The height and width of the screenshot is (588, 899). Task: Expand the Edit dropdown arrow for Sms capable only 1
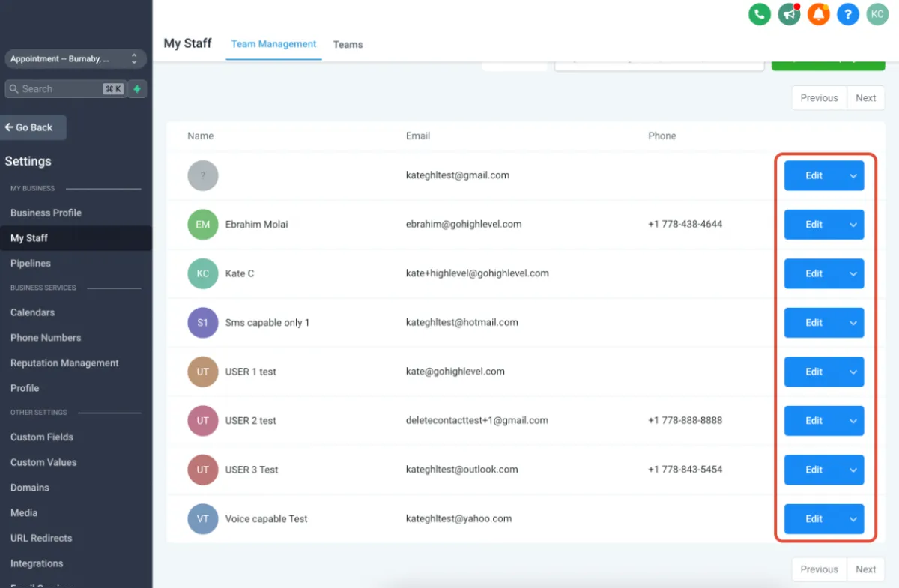pyautogui.click(x=853, y=323)
